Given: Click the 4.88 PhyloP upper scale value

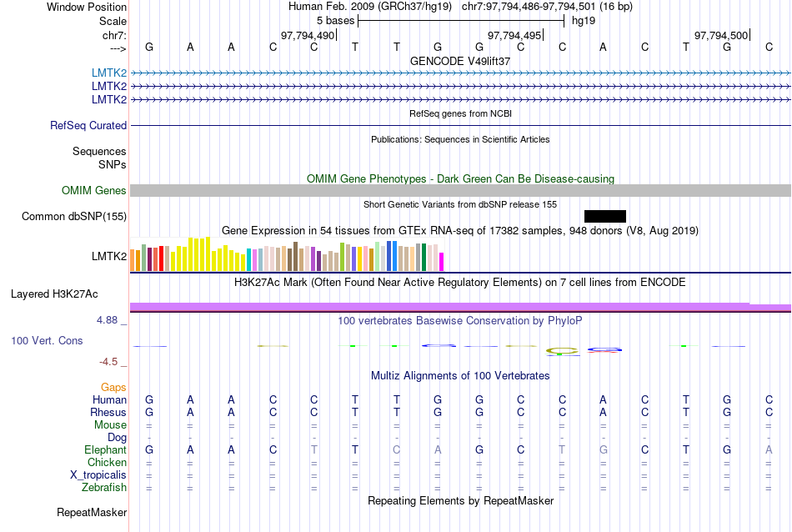Looking at the screenshot, I should (x=107, y=320).
